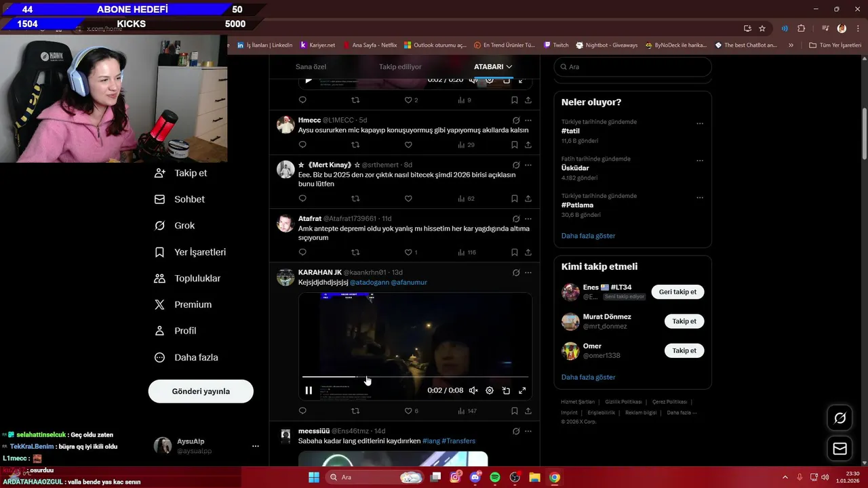Viewport: 868px width, 488px height.
Task: Open Spotify from the taskbar
Action: coord(495,477)
